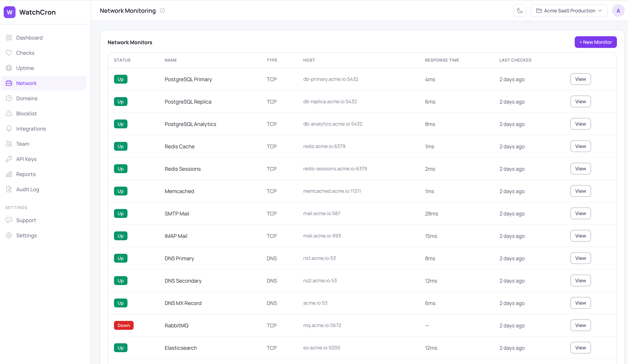Click the API Keys key icon
This screenshot has height=364, width=628.
tap(9, 159)
